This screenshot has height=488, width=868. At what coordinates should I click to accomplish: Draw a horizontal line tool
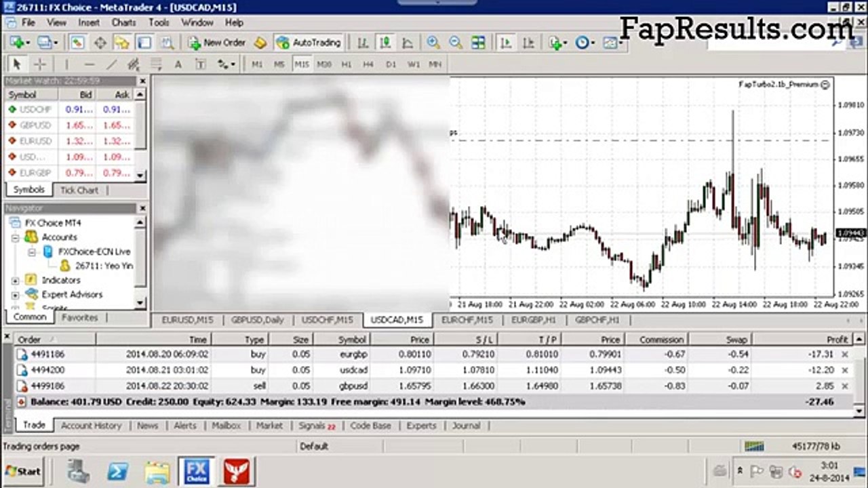pos(89,64)
